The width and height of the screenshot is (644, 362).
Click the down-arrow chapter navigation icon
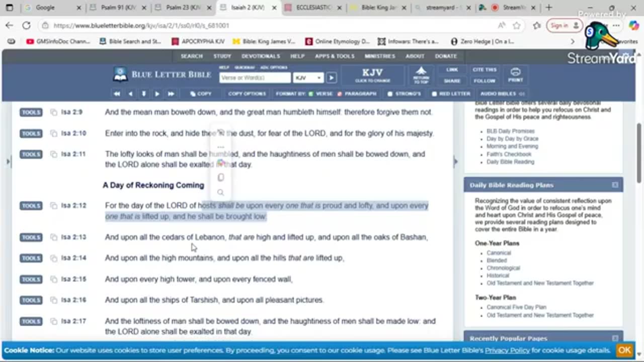[144, 94]
